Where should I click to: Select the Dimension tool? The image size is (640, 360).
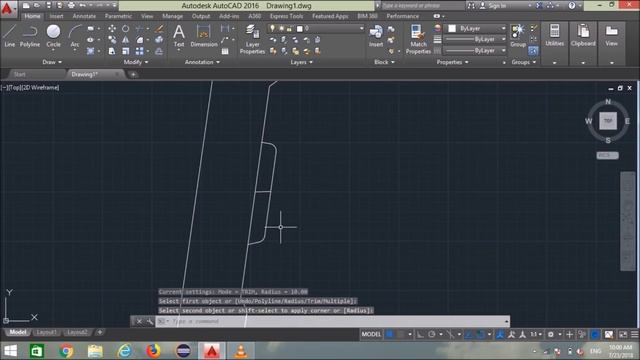point(204,36)
